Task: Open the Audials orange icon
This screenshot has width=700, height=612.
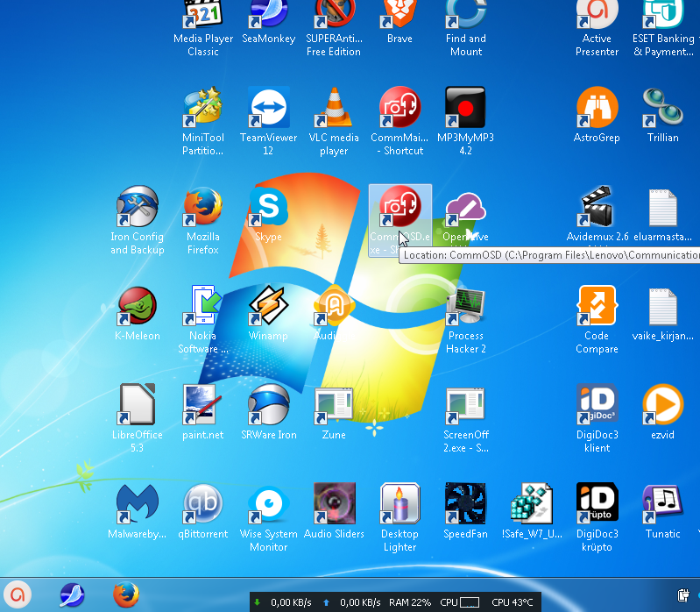Action: tap(334, 306)
